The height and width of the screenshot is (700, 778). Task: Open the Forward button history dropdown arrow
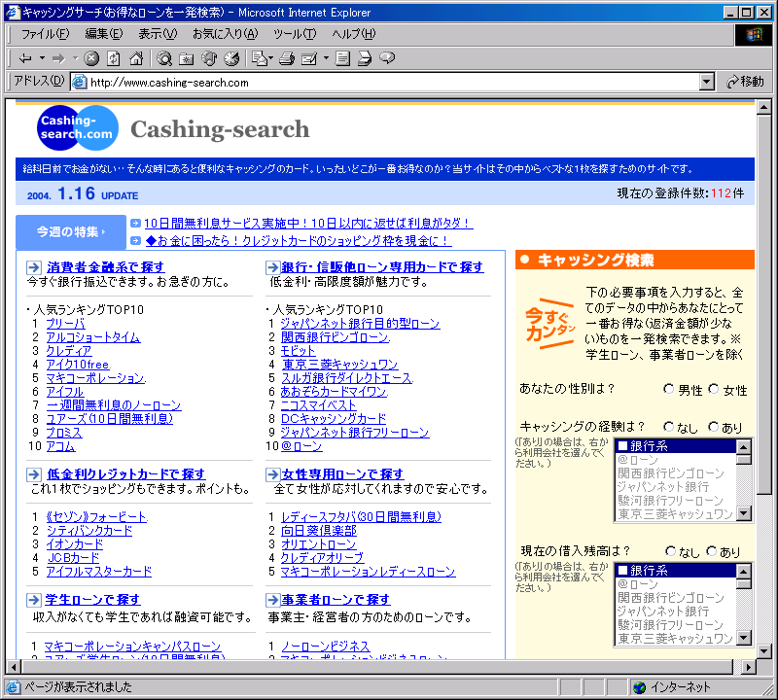click(76, 58)
